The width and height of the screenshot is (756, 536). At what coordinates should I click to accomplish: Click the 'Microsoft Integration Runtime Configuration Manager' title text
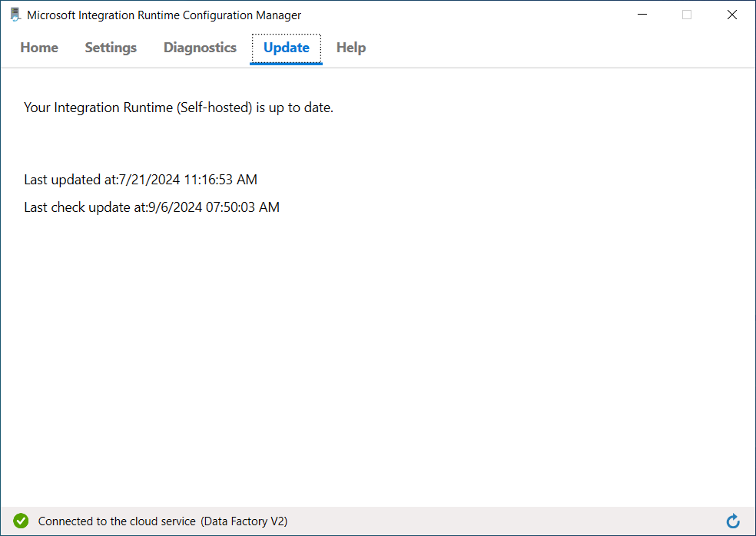[x=164, y=15]
